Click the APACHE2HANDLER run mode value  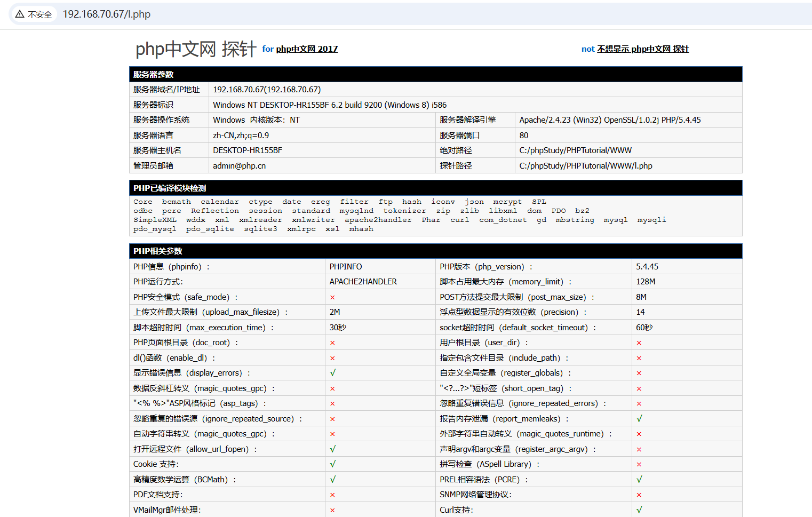pos(363,282)
